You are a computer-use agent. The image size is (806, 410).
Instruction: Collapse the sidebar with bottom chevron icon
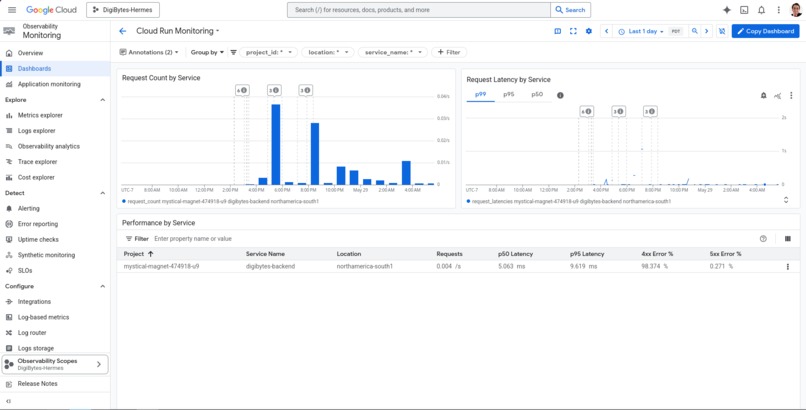(x=8, y=401)
